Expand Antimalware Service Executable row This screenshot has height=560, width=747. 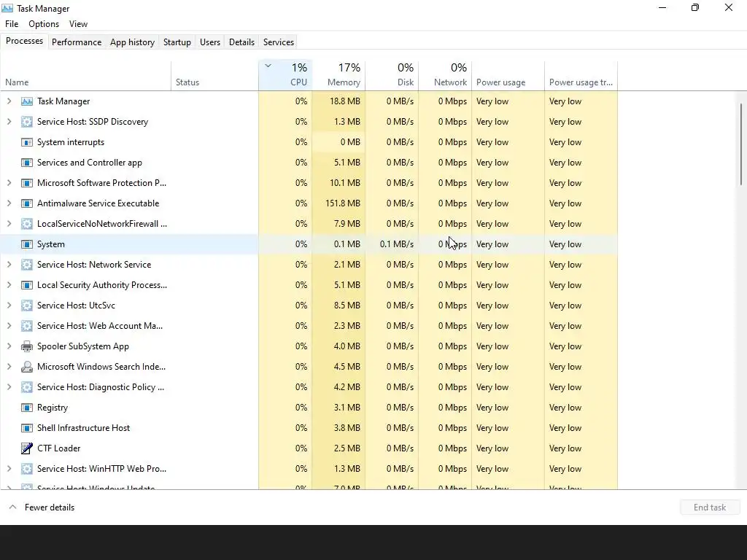click(9, 203)
